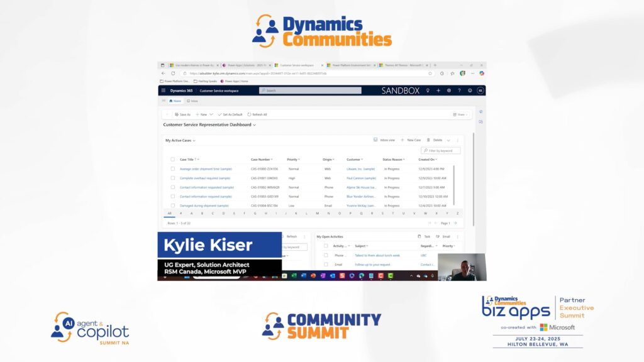Viewport: 644px width, 362px height.
Task: Click the browser back arrow
Action: 164,74
